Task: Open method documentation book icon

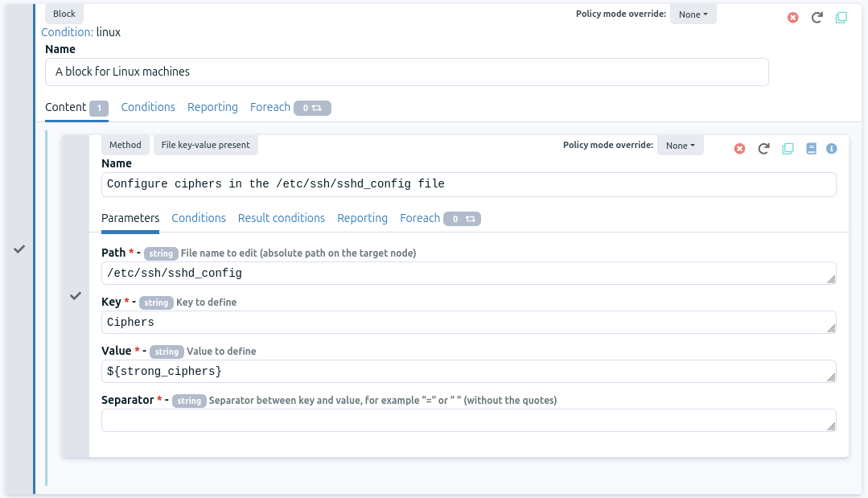Action: (811, 148)
